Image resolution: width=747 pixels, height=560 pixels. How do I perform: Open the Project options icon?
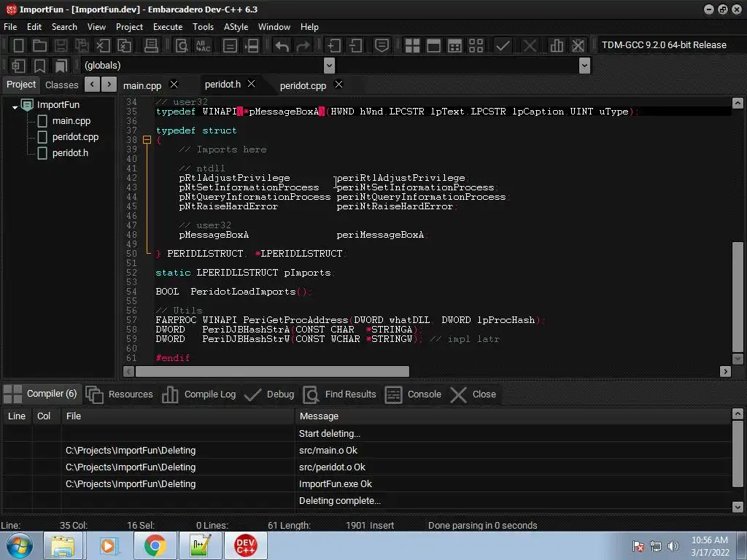pyautogui.click(x=382, y=46)
